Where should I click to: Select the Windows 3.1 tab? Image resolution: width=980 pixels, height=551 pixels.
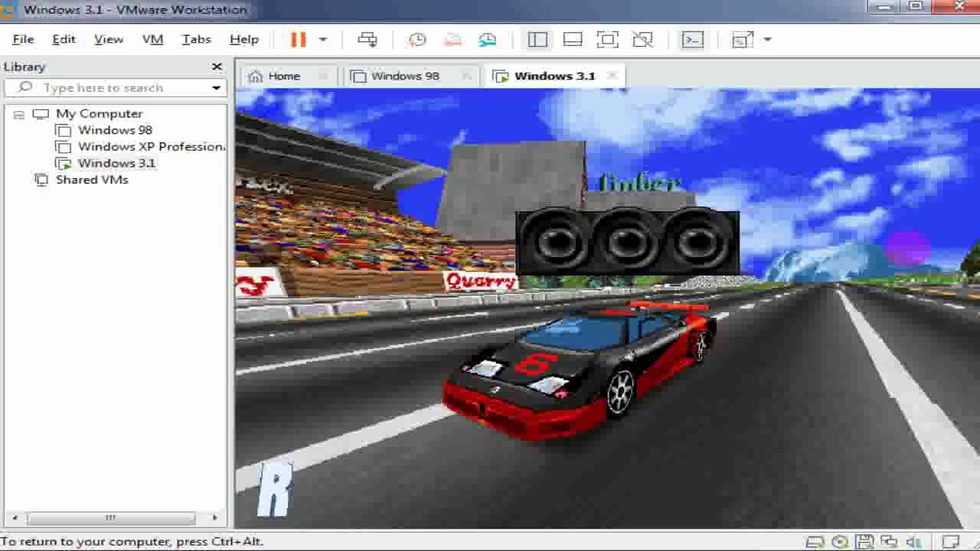pyautogui.click(x=554, y=76)
